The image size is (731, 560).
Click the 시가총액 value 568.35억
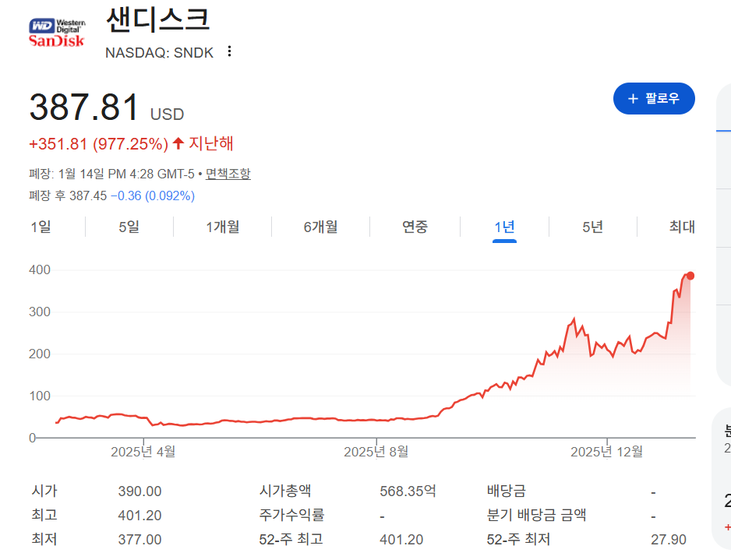tap(408, 491)
